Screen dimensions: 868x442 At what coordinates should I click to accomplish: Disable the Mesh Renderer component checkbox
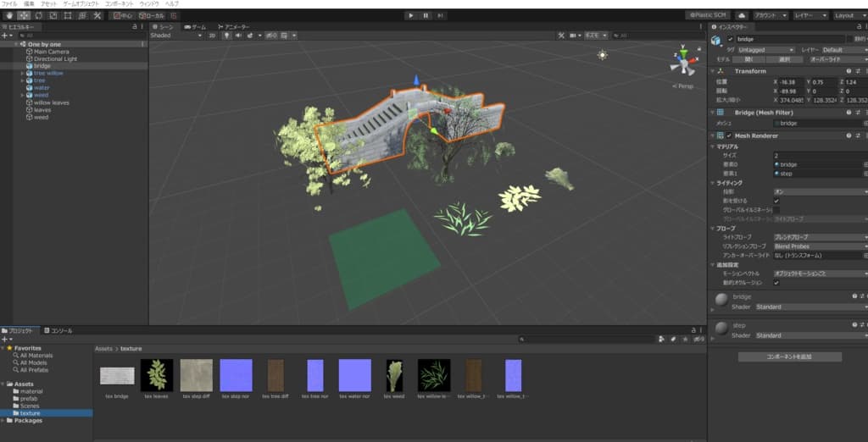[x=728, y=135]
